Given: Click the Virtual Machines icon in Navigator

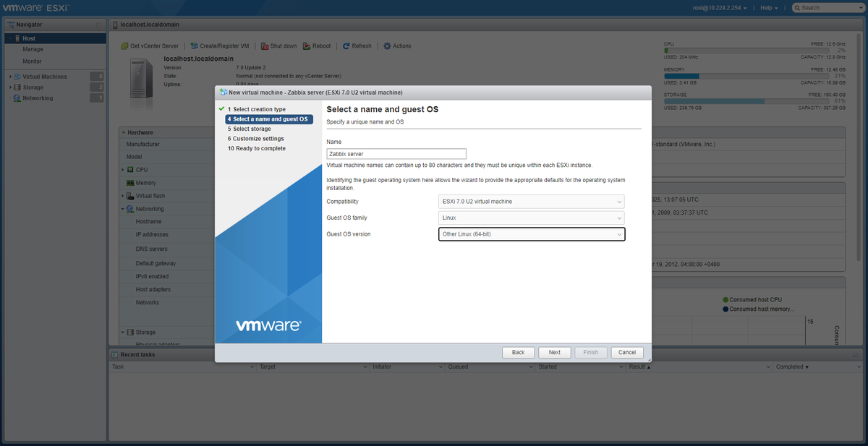Looking at the screenshot, I should click(17, 77).
